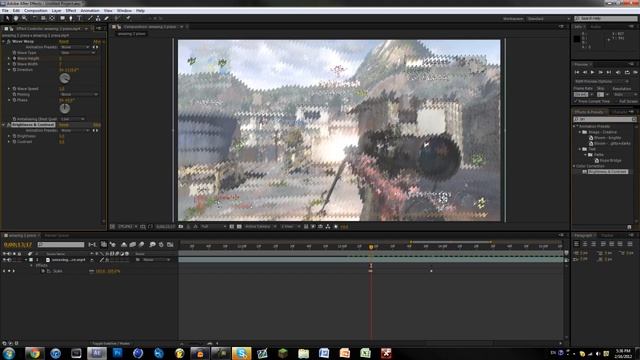640x360 pixels.
Task: Open the Window menu
Action: coord(124,11)
